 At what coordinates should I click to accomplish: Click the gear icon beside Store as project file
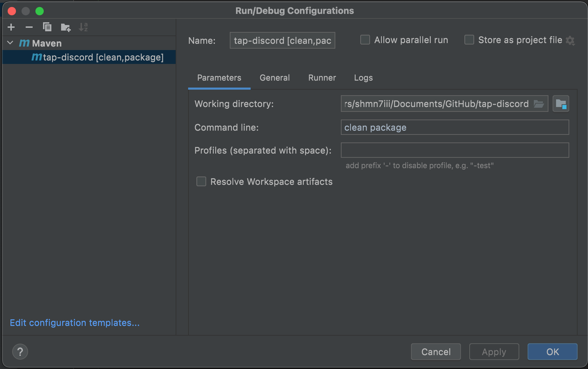click(570, 41)
